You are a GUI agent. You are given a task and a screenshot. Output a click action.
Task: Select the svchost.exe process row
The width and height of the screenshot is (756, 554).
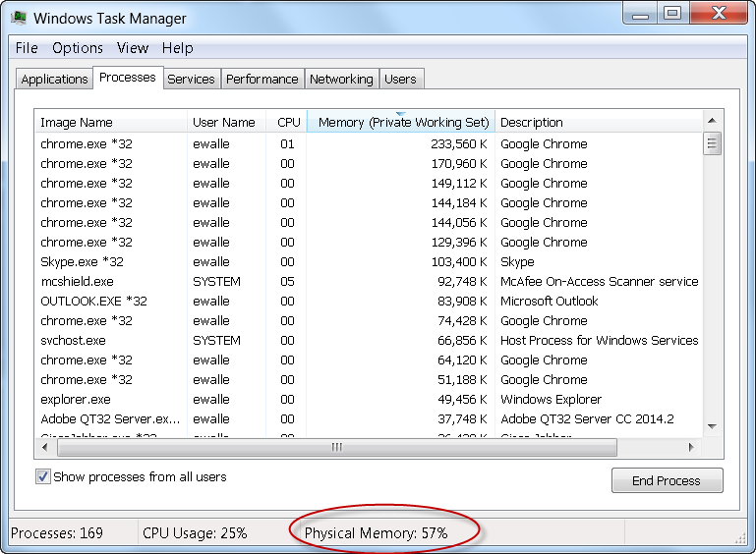[x=369, y=341]
